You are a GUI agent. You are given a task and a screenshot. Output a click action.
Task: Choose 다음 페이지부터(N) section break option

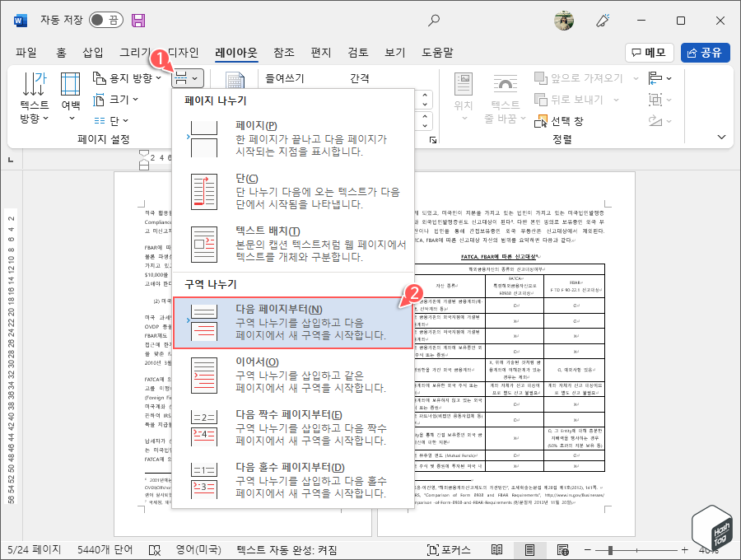click(x=280, y=322)
